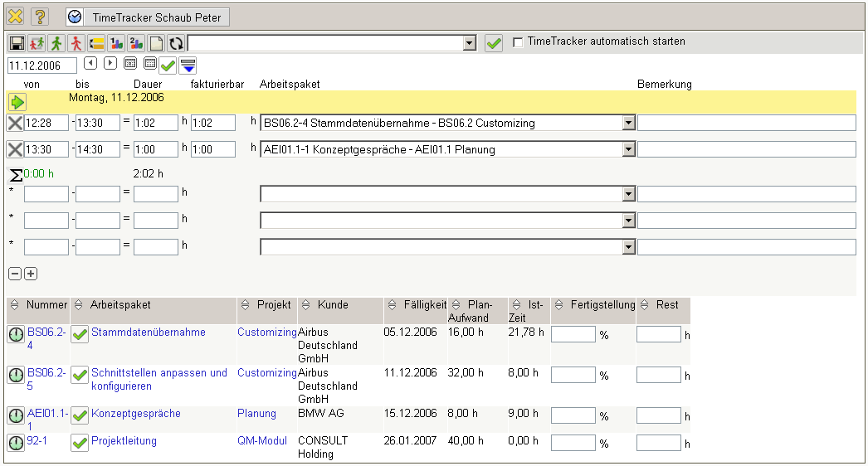Click the refresh arrows toolbar icon

176,43
